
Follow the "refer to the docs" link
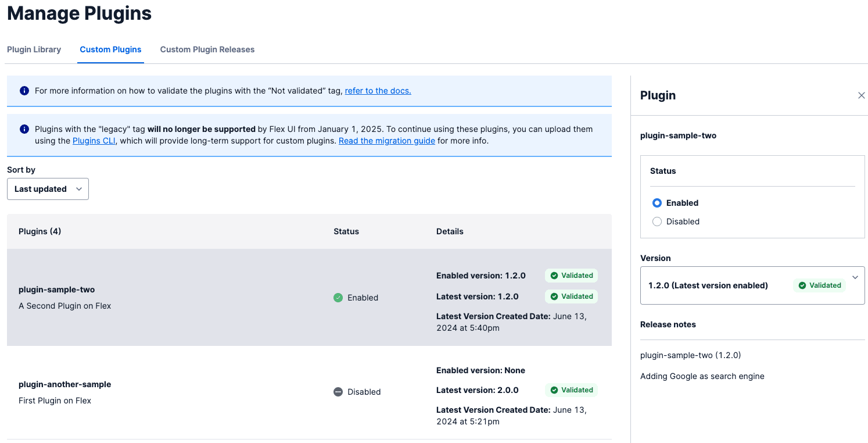378,91
